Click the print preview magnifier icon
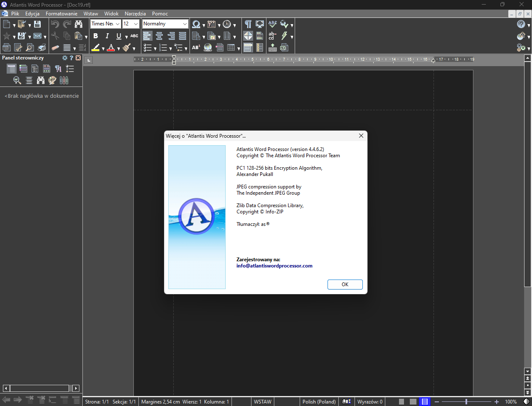The height and width of the screenshot is (406, 532). [x=30, y=48]
